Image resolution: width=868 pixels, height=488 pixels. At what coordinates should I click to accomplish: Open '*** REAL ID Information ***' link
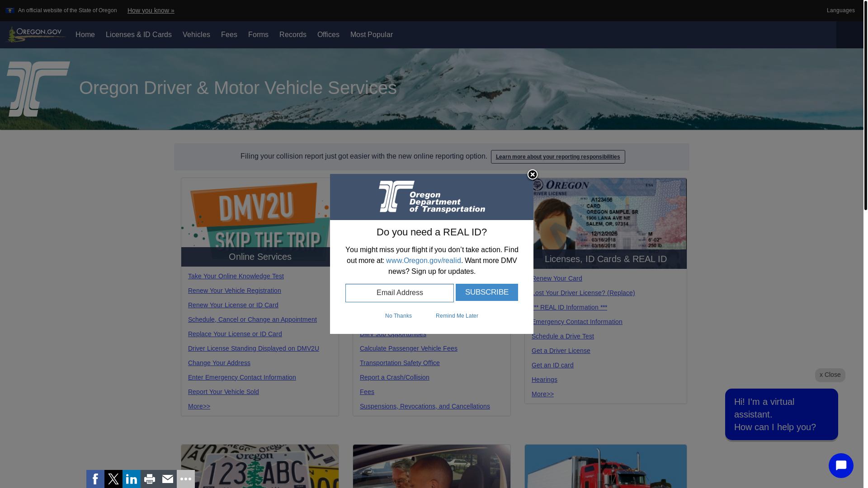(x=570, y=307)
